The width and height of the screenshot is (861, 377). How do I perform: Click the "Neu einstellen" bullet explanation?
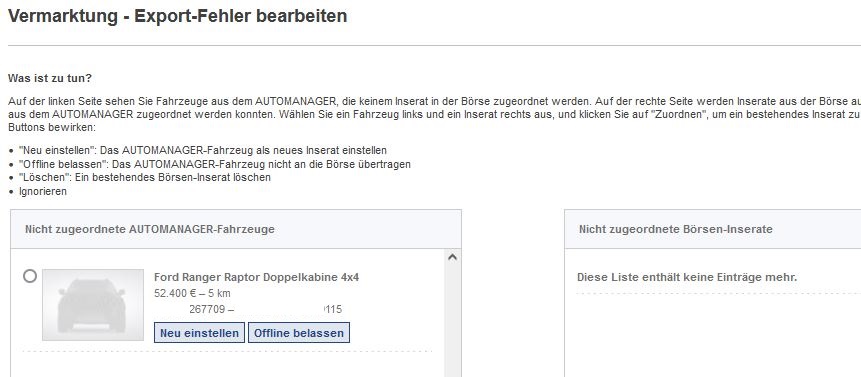click(x=203, y=150)
